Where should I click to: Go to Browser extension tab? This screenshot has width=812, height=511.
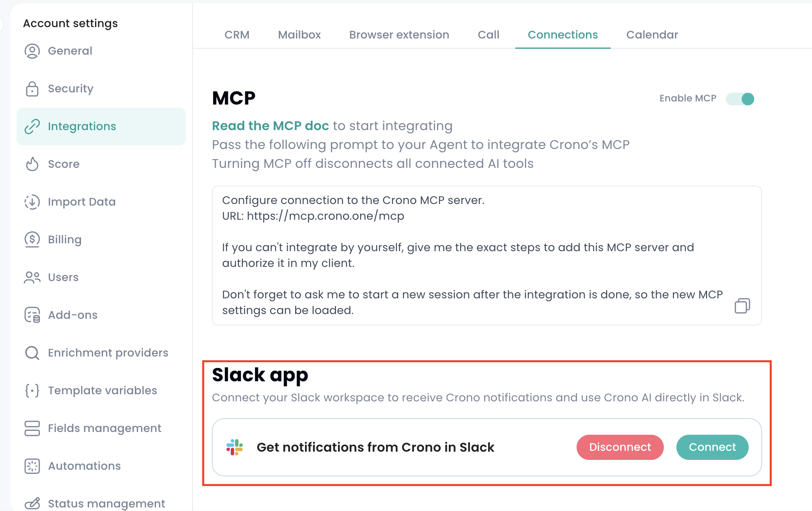(x=399, y=35)
